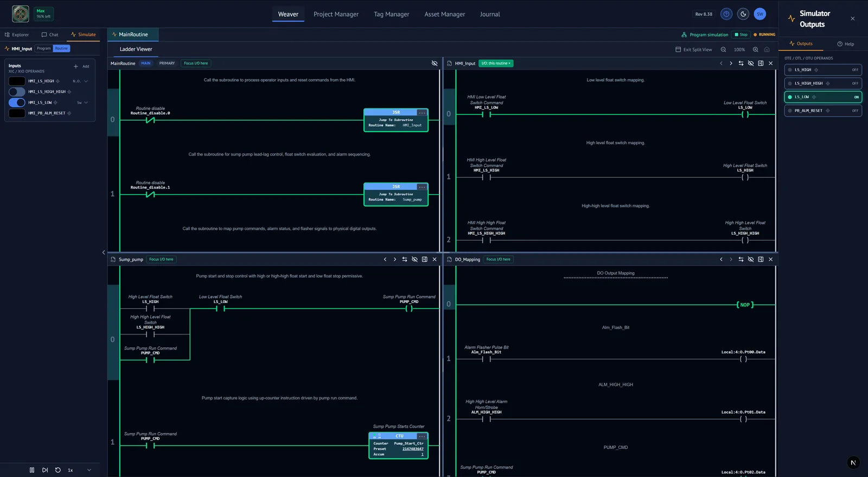868x477 pixels.
Task: Toggle visibility icon in the HMI_Input pane
Action: click(751, 63)
